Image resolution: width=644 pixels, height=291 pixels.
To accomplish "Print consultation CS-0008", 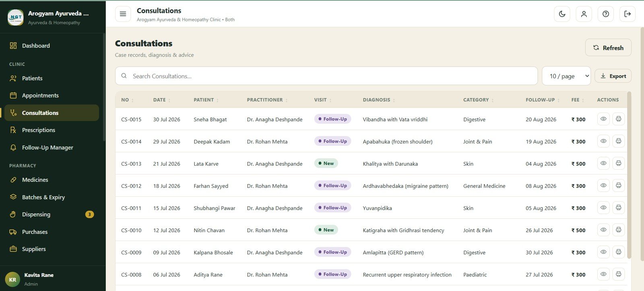I will coord(618,274).
